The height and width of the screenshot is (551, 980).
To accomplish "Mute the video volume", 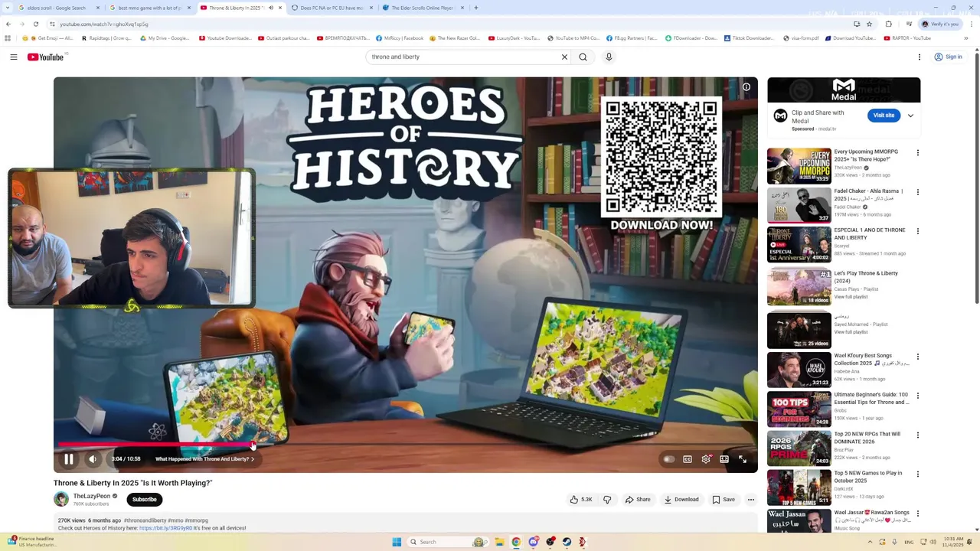I will coord(93,459).
